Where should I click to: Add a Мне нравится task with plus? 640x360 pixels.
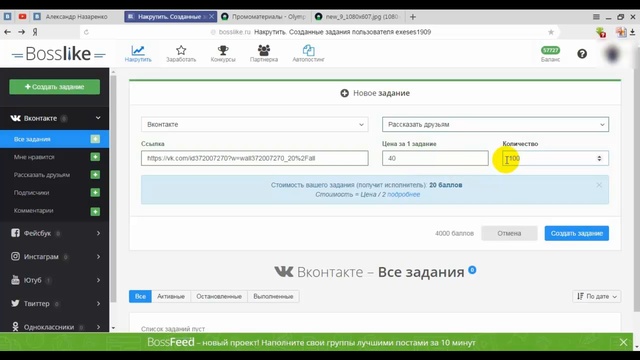(95, 157)
